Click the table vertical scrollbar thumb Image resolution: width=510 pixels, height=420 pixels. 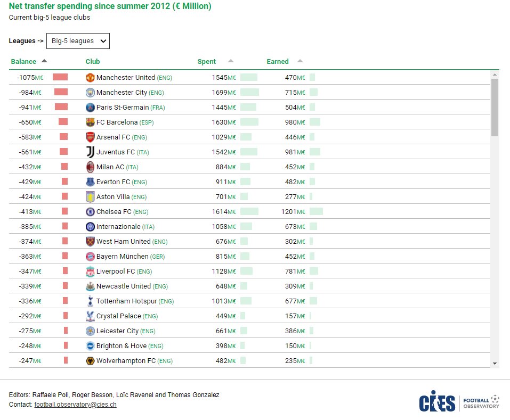click(495, 108)
